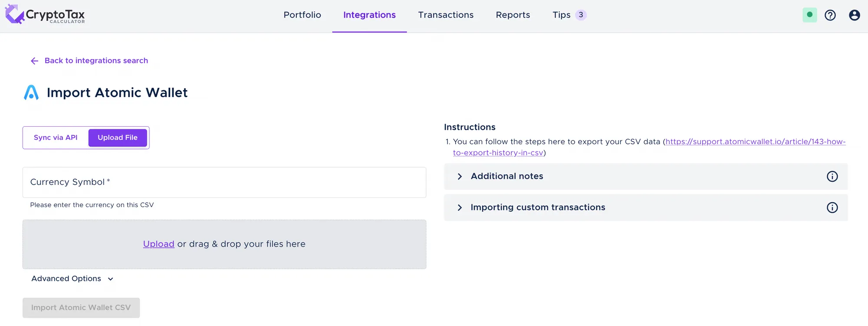Click the Upload link in drop zone
The width and height of the screenshot is (868, 326).
(x=158, y=244)
